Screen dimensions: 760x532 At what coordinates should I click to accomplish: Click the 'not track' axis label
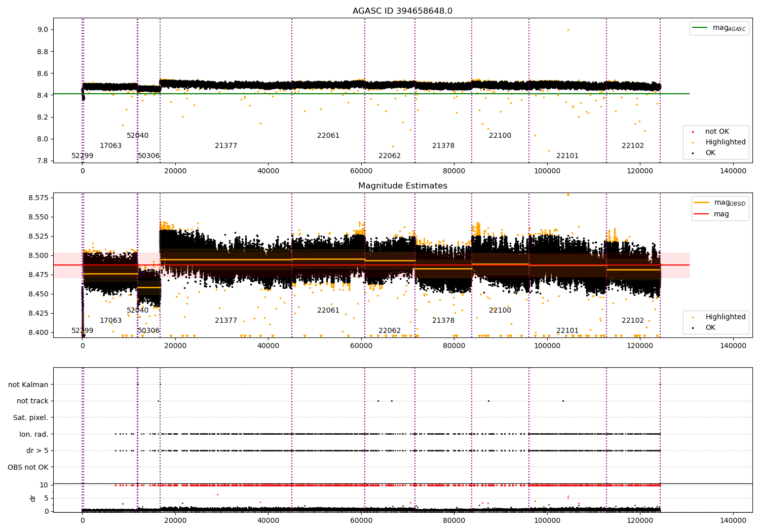coord(32,401)
